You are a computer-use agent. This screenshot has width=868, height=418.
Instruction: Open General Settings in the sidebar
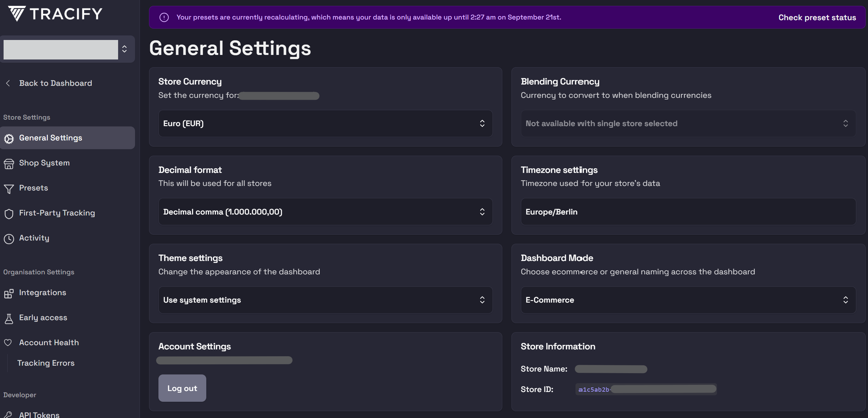pos(67,138)
